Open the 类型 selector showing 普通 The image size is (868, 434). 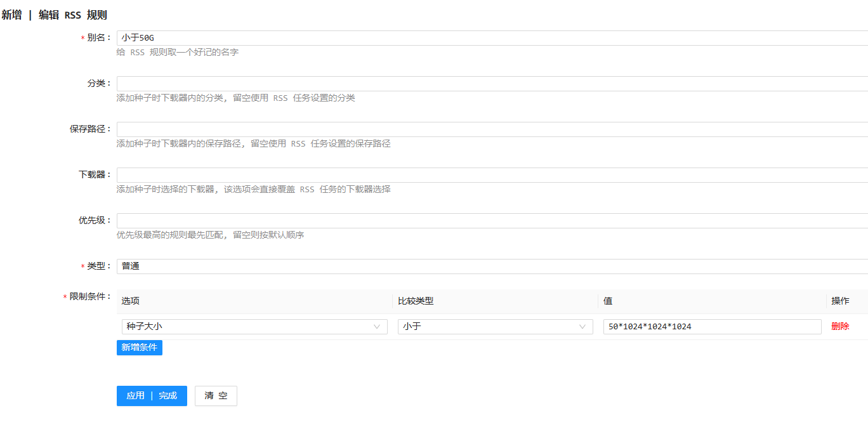click(x=492, y=266)
